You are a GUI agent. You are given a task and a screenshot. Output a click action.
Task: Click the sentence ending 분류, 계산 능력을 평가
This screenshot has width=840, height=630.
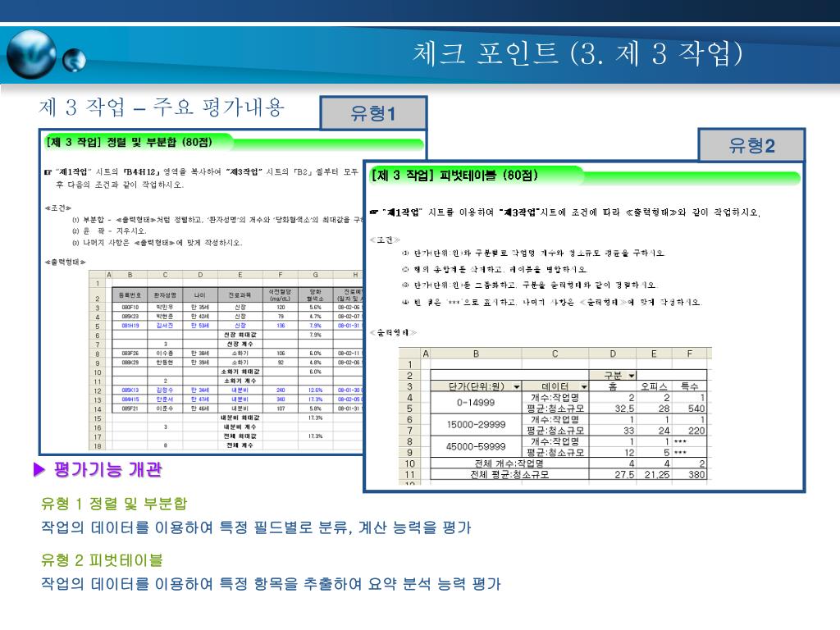(x=256, y=527)
